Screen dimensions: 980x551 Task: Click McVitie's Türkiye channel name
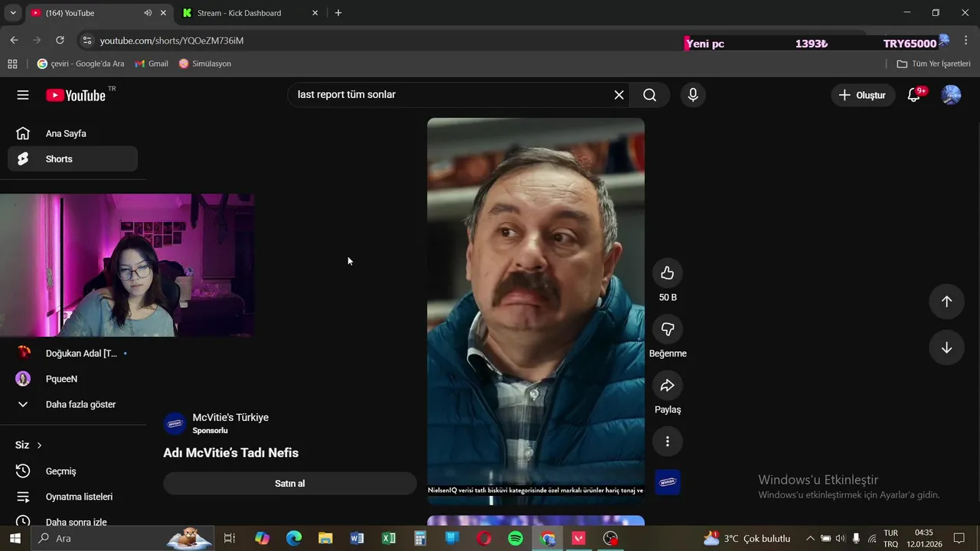point(230,418)
